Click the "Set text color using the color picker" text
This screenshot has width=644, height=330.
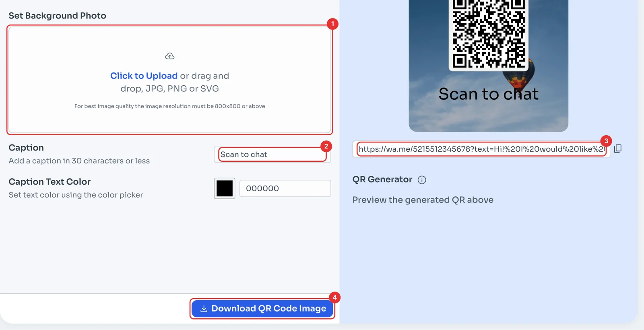click(x=76, y=195)
